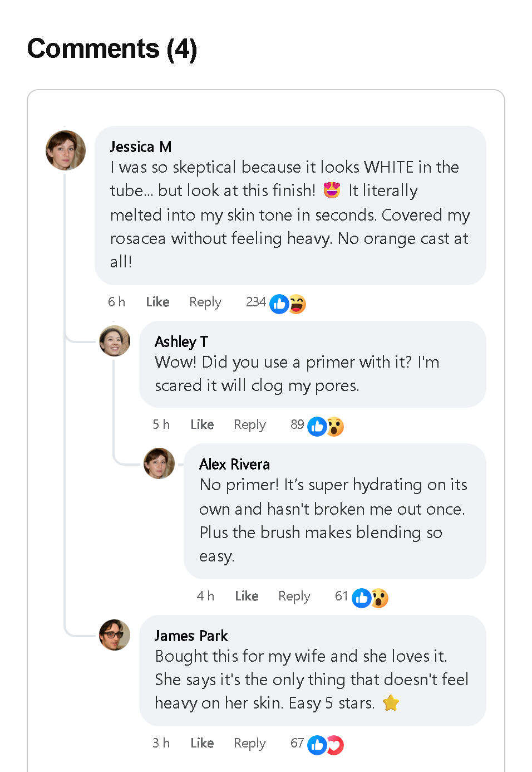This screenshot has width=532, height=772.
Task: Open James Park's profile avatar
Action: pyautogui.click(x=115, y=635)
